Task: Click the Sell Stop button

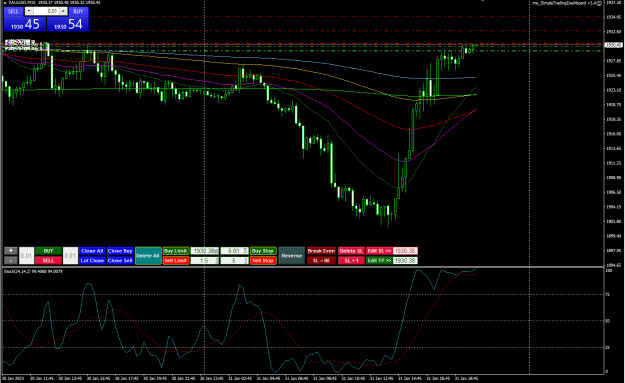Action: 263,261
